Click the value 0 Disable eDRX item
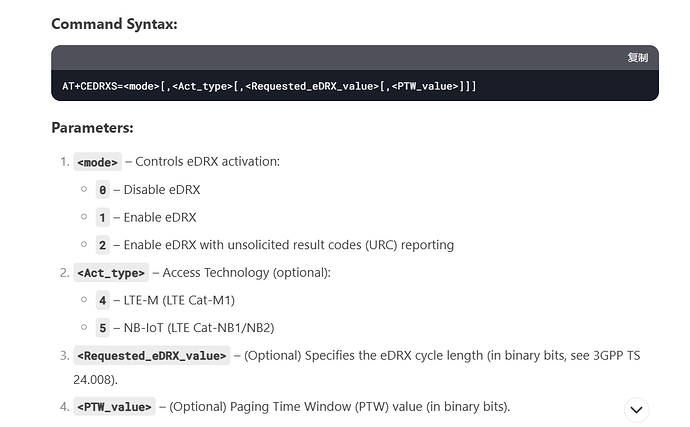The height and width of the screenshot is (427, 690). point(148,190)
